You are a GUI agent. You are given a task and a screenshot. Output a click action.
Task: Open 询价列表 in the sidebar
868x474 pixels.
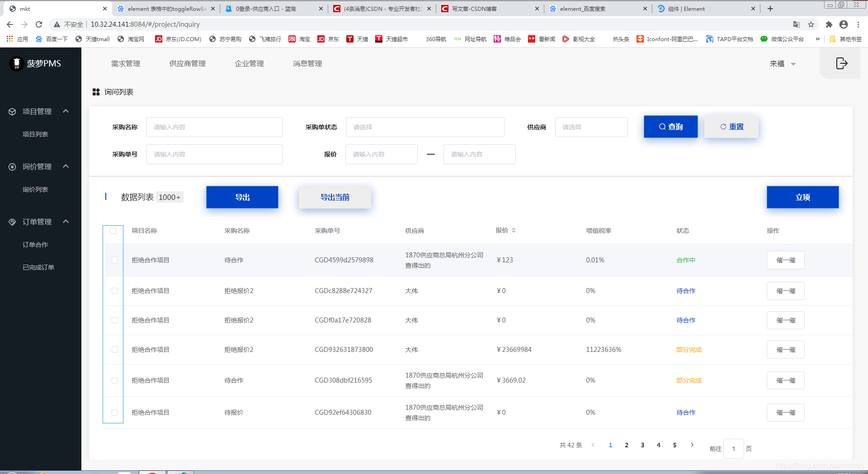(x=35, y=190)
